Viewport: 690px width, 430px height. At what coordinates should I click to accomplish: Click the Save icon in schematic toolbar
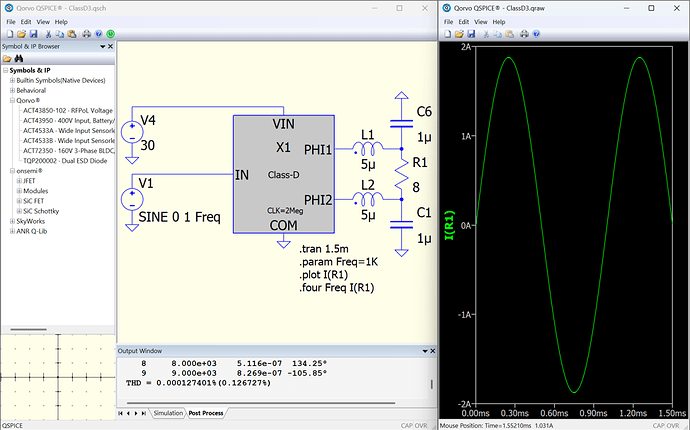click(33, 34)
